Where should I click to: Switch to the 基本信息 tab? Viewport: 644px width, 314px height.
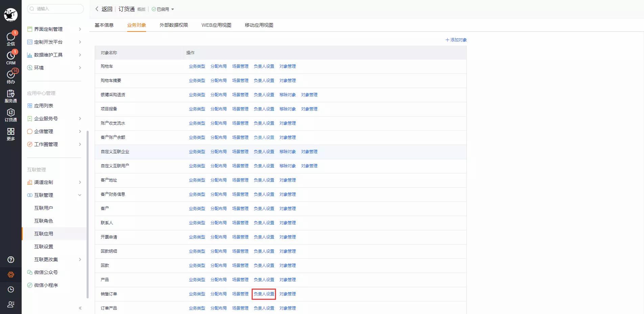(x=104, y=25)
